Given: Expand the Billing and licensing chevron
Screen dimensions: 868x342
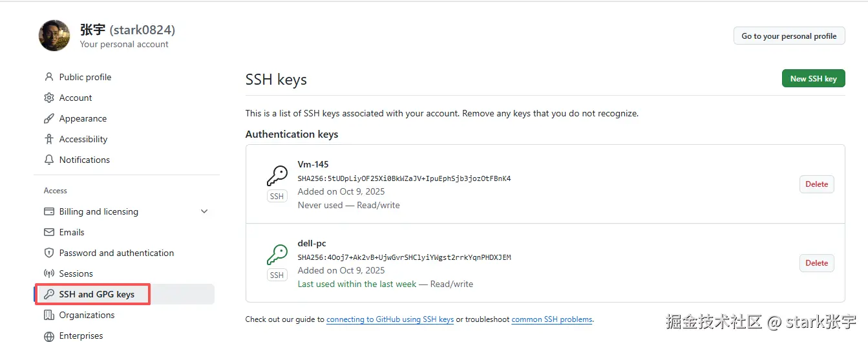Looking at the screenshot, I should (204, 211).
